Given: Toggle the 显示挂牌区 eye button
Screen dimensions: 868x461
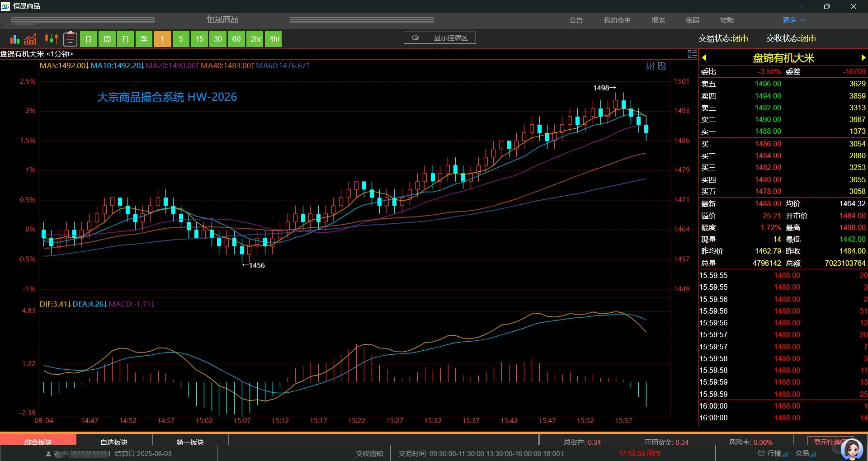Looking at the screenshot, I should 439,38.
